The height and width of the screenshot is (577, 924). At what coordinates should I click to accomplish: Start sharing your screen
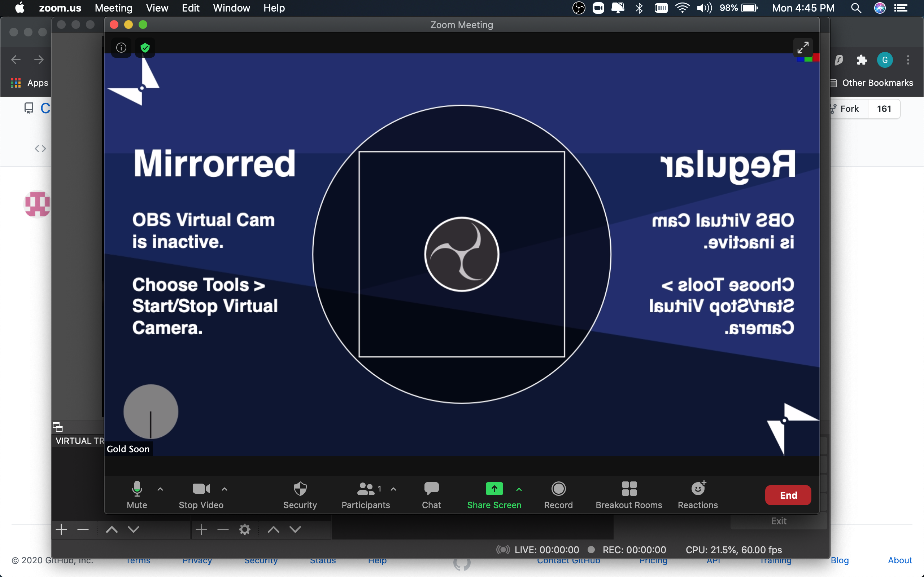[x=494, y=495]
